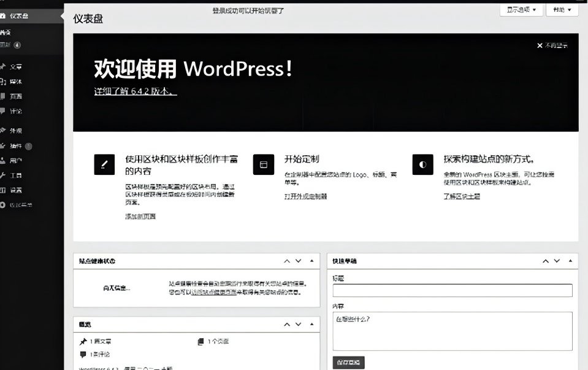Move 概览 widget down

(299, 324)
